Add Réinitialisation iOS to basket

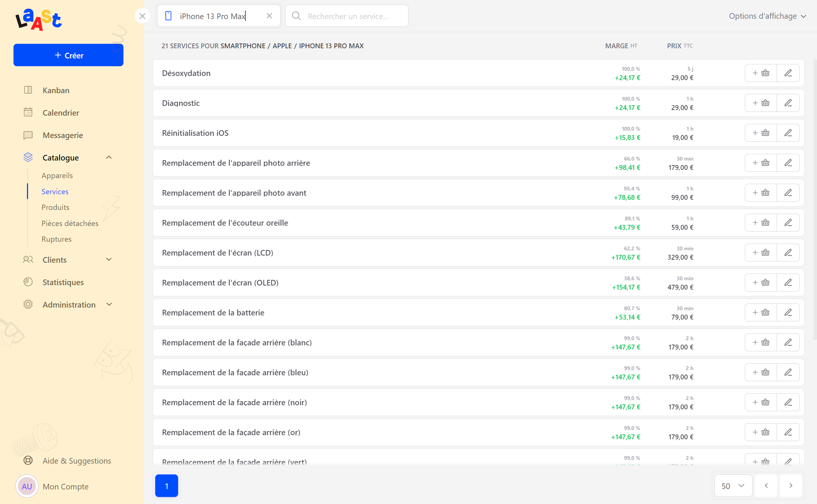click(x=761, y=133)
